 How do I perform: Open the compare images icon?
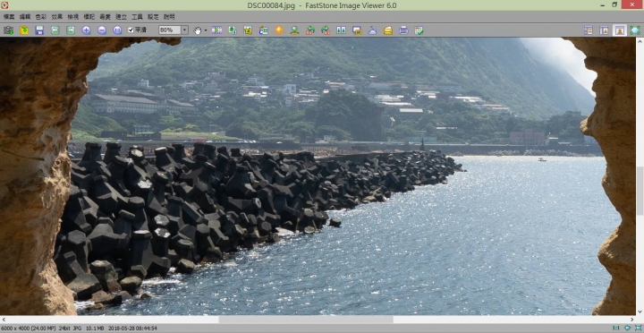pyautogui.click(x=342, y=30)
